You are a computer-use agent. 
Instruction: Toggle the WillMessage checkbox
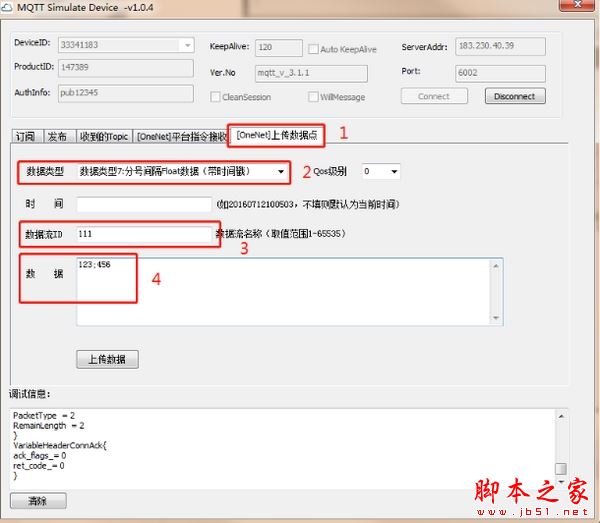[313, 97]
